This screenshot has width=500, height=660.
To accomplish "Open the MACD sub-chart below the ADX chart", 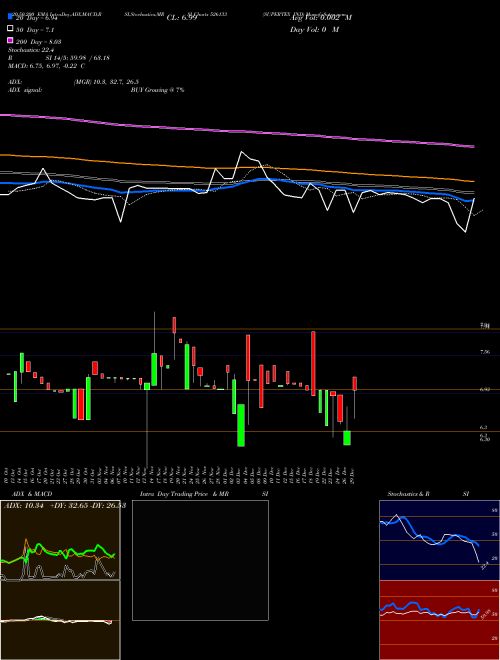I will (x=60, y=620).
